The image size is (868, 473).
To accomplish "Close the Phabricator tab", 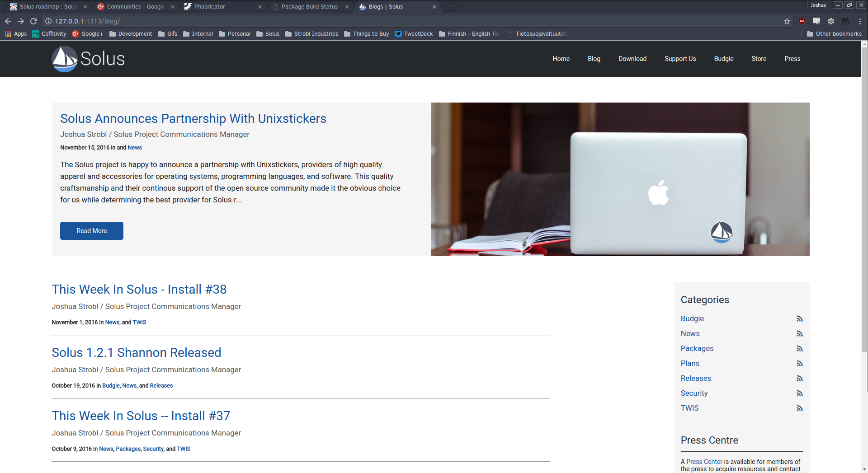I will point(260,7).
